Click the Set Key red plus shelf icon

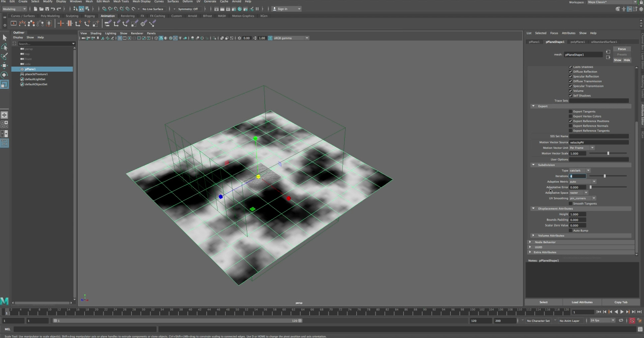pyautogui.click(x=60, y=23)
